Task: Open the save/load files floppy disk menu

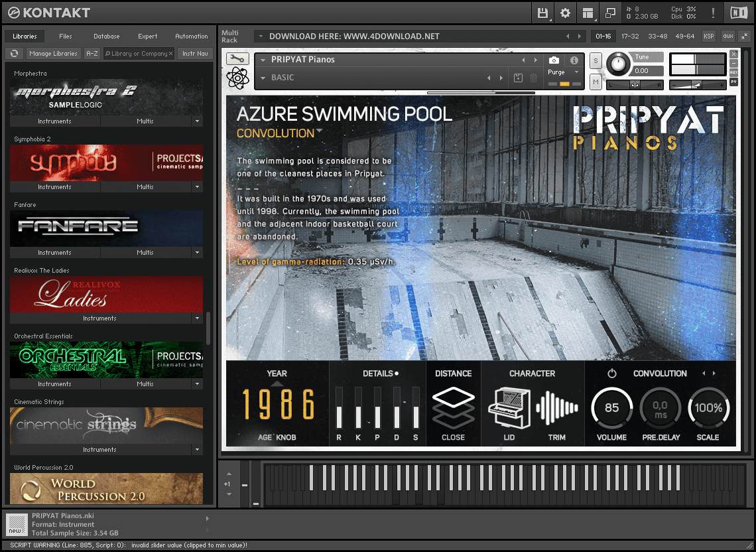Action: 542,13
